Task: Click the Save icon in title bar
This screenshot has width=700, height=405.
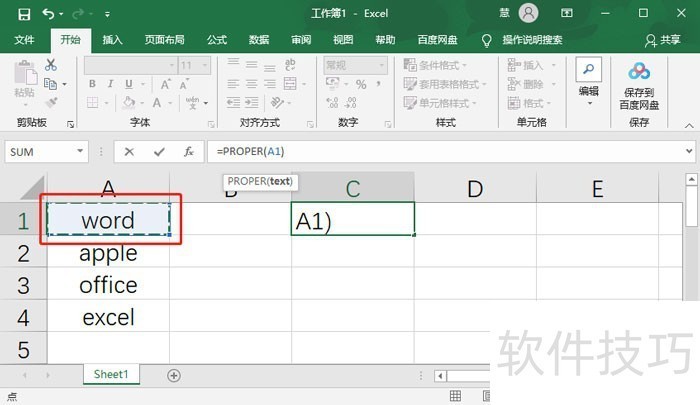Action: pos(24,14)
